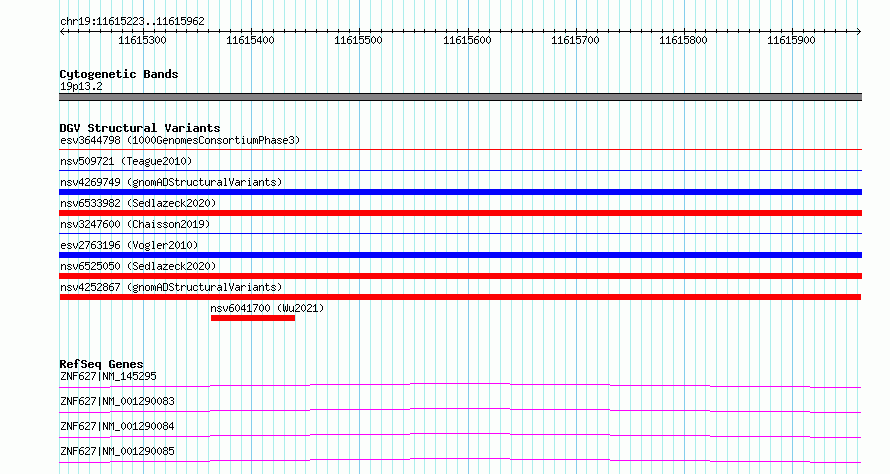Click ruler tick label 11615400
Image resolution: width=890 pixels, height=474 pixels.
250,40
